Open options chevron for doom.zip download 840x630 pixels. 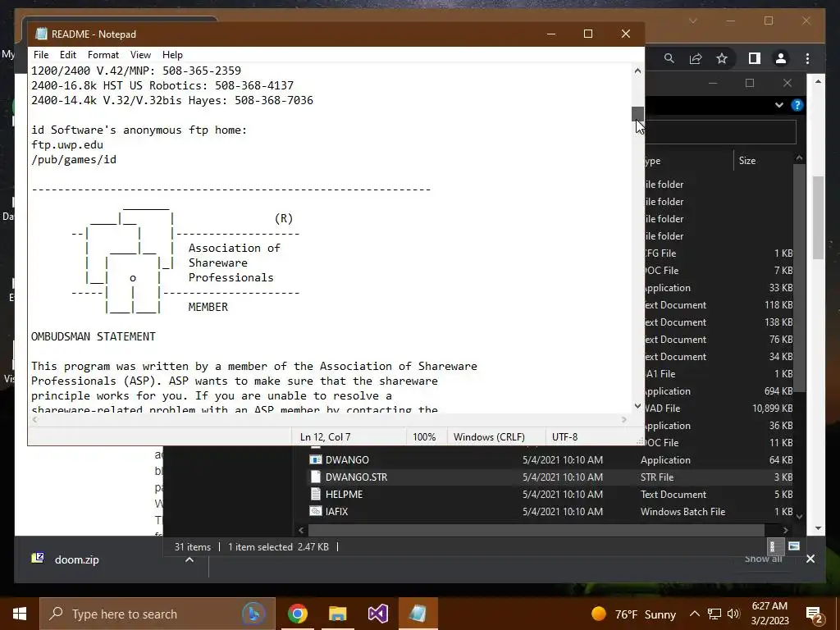click(x=189, y=559)
